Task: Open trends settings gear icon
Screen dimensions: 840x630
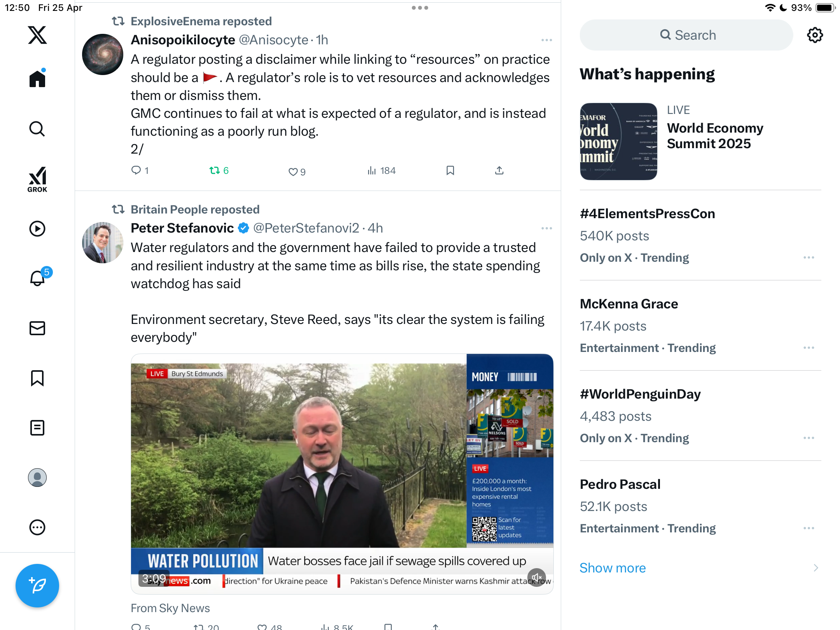Action: tap(815, 35)
